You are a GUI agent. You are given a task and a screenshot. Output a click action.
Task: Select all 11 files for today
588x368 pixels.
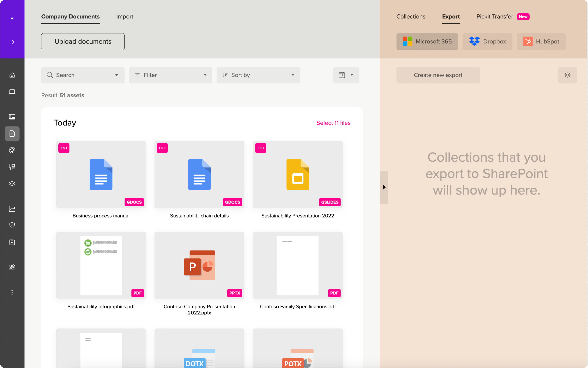334,123
